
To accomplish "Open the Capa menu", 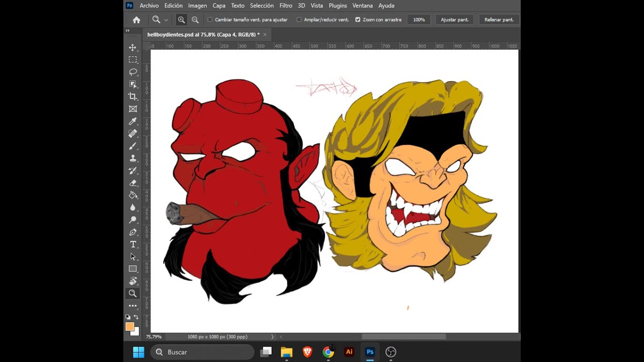I will [x=219, y=6].
